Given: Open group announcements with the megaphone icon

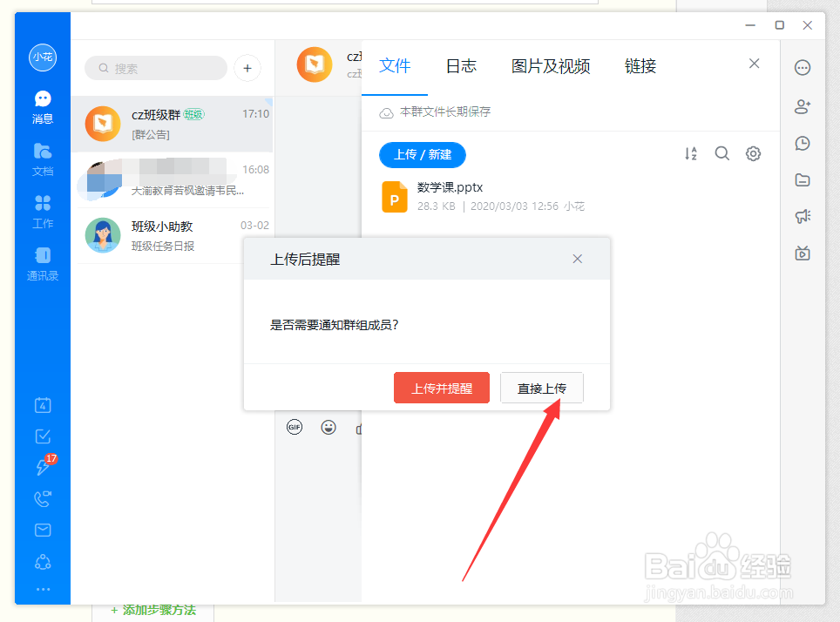Looking at the screenshot, I should coord(802,216).
